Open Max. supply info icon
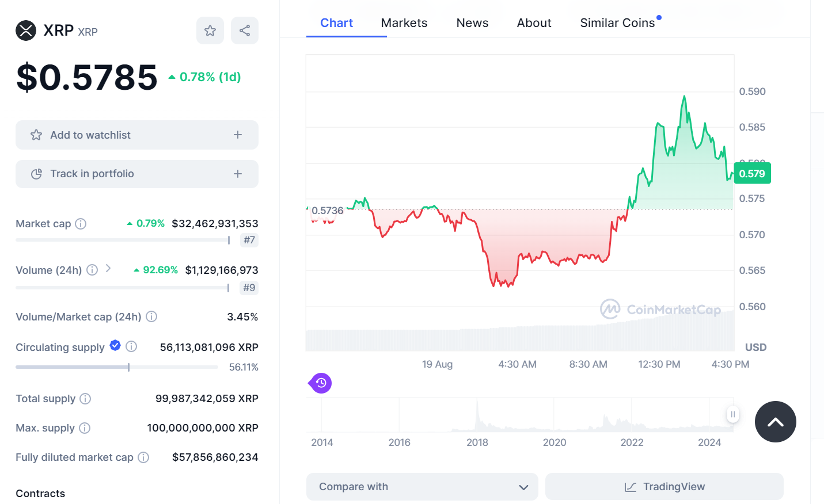This screenshot has width=824, height=504. point(85,428)
